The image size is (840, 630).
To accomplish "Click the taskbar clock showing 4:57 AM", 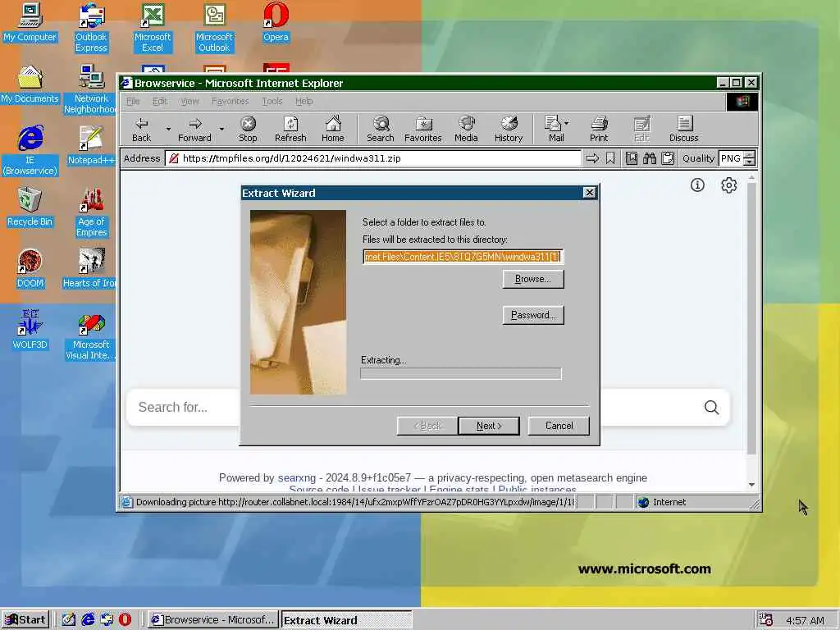I will tap(805, 620).
